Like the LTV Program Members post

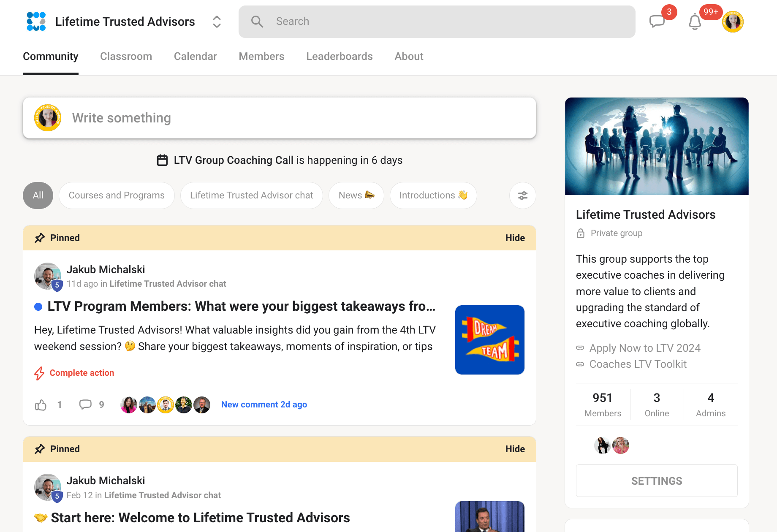pos(41,405)
